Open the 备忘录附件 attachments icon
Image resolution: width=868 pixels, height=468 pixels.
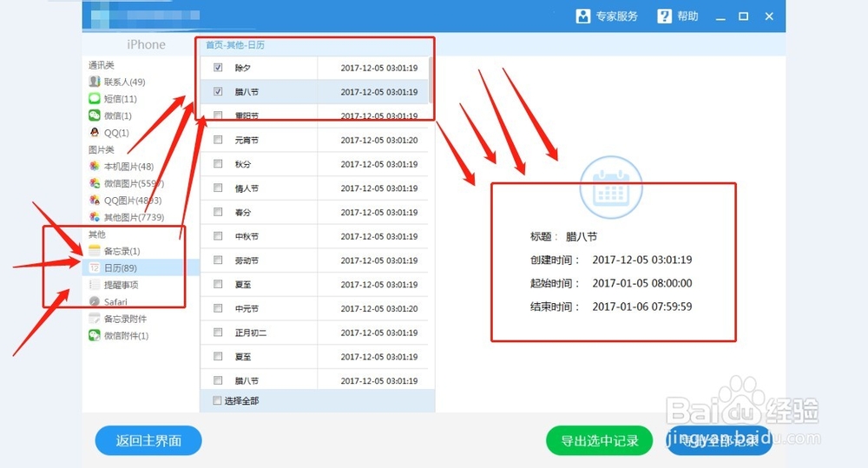(x=95, y=319)
